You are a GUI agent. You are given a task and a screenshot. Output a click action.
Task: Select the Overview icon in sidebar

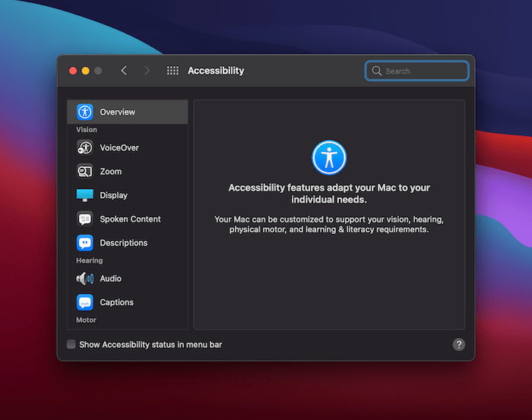84,112
